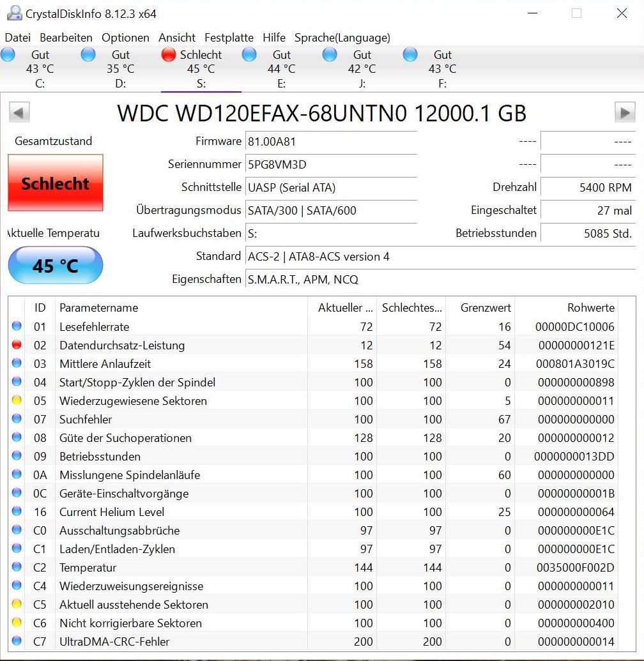644x661 pixels.
Task: Click the blue dot beside Temperatur attribute
Action: (17, 567)
